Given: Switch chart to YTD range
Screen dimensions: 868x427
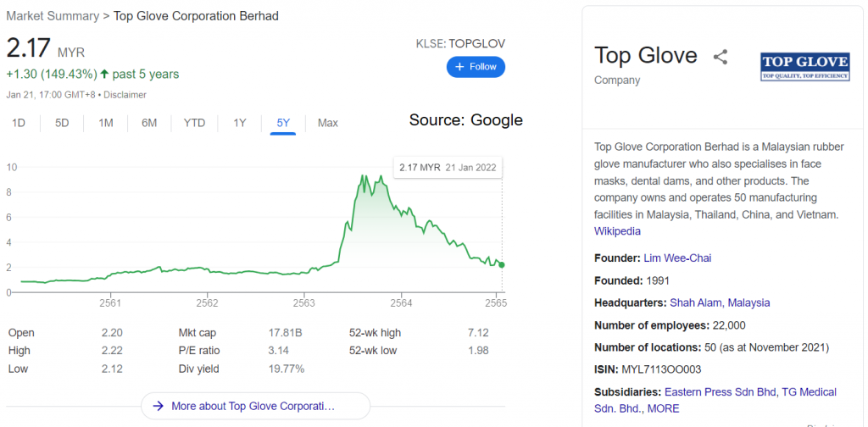Looking at the screenshot, I should tap(194, 123).
